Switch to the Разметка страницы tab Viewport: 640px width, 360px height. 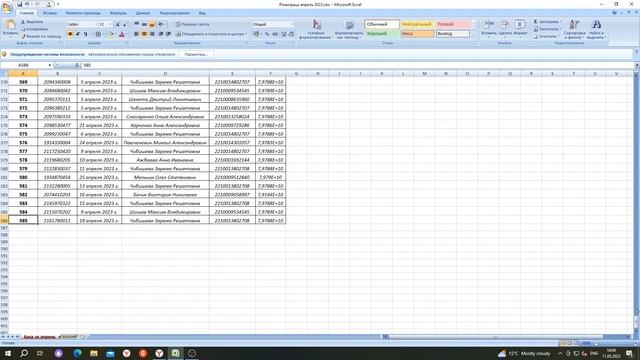pos(83,13)
